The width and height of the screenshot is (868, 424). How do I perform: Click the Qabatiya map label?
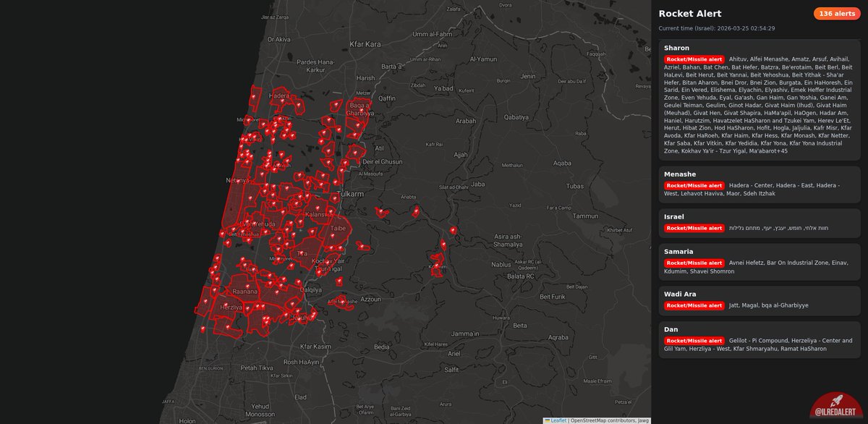pos(516,116)
